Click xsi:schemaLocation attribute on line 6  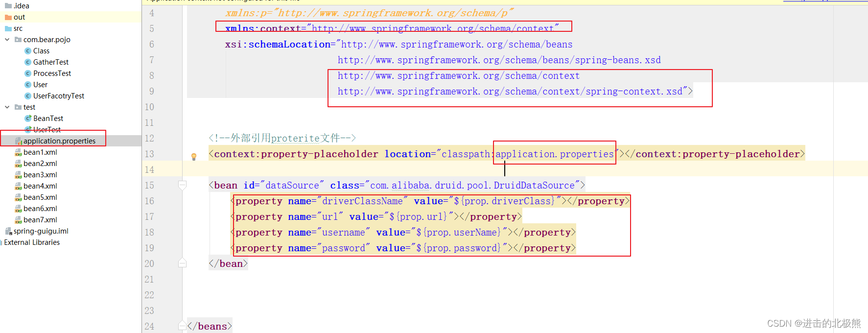278,44
